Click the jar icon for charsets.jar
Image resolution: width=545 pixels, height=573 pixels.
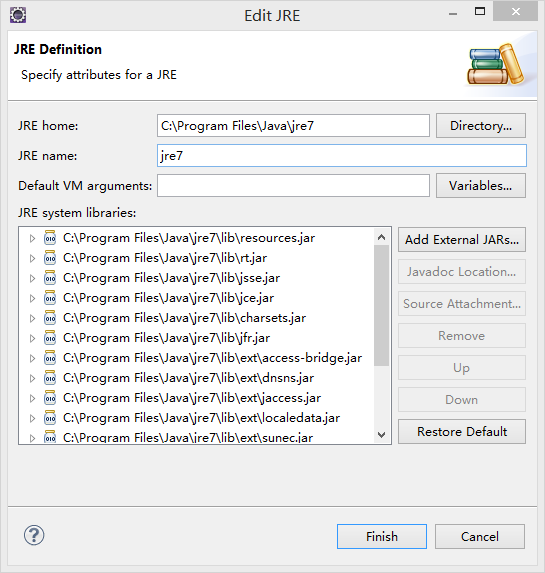pyautogui.click(x=50, y=318)
